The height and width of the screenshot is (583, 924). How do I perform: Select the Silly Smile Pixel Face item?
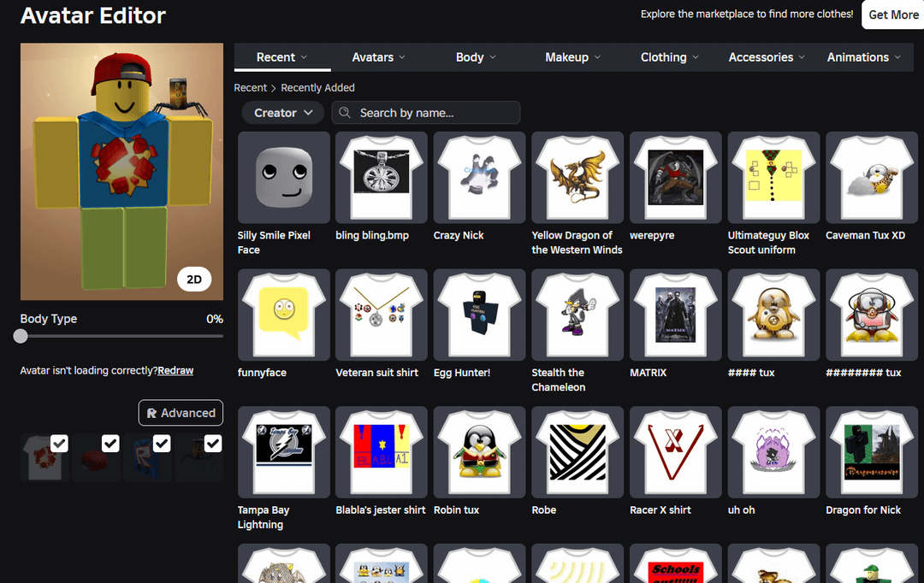[x=283, y=177]
